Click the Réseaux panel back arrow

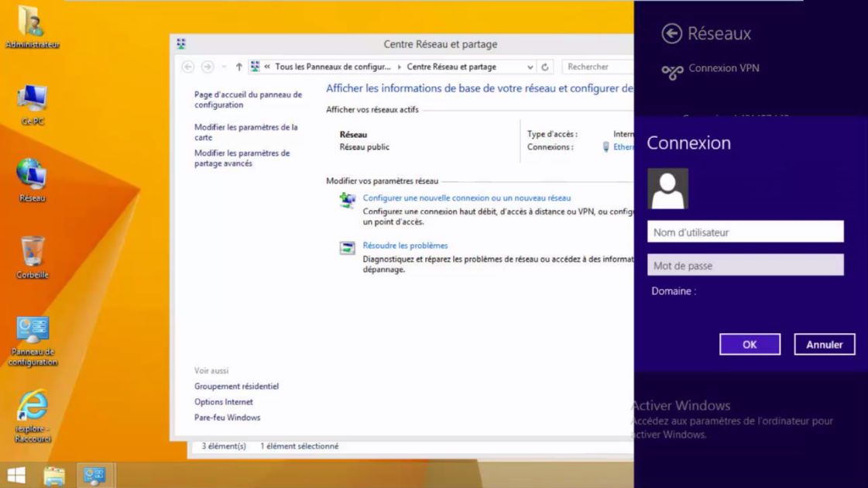pyautogui.click(x=671, y=33)
